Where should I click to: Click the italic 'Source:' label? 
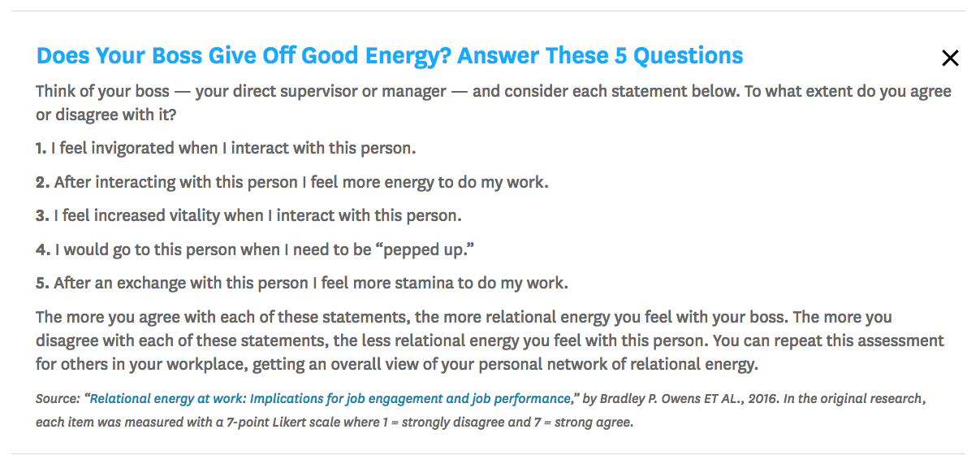click(59, 399)
